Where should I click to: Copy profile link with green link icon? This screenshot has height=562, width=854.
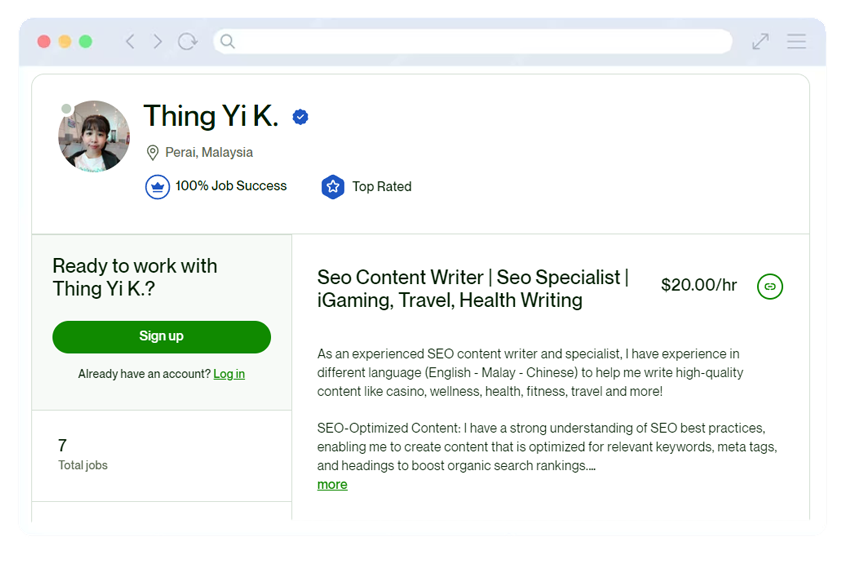click(x=770, y=287)
